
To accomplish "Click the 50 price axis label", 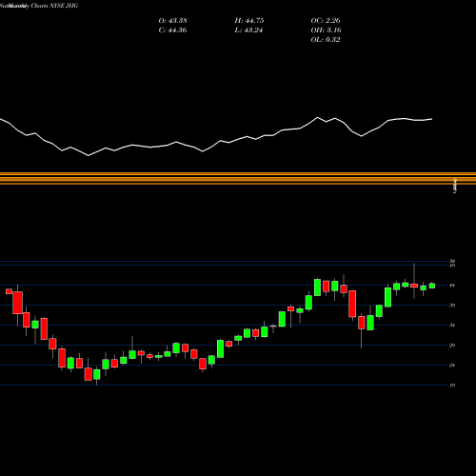I will [x=452, y=261].
